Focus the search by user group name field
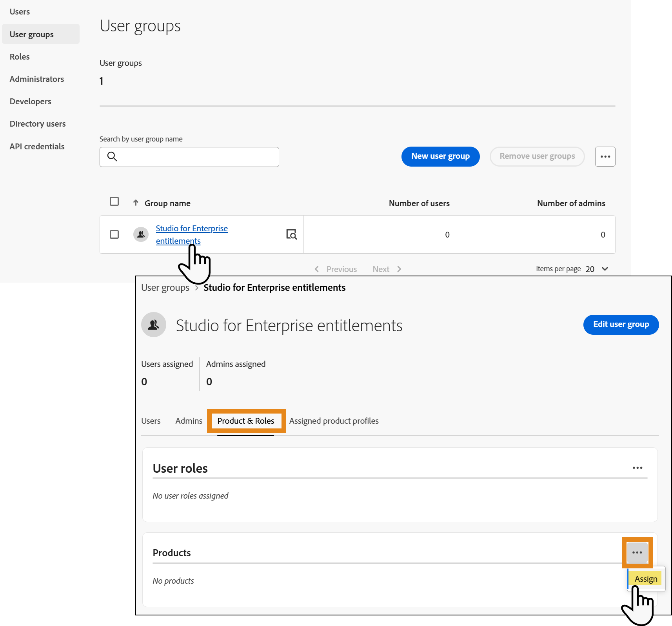 pyautogui.click(x=189, y=157)
